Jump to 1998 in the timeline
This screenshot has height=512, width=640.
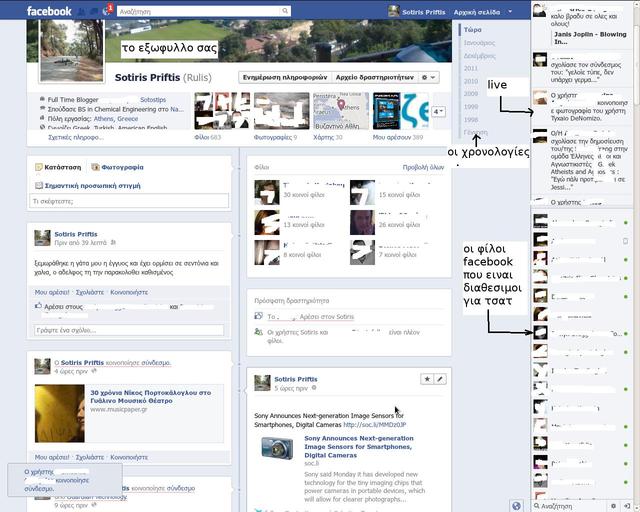(x=471, y=120)
